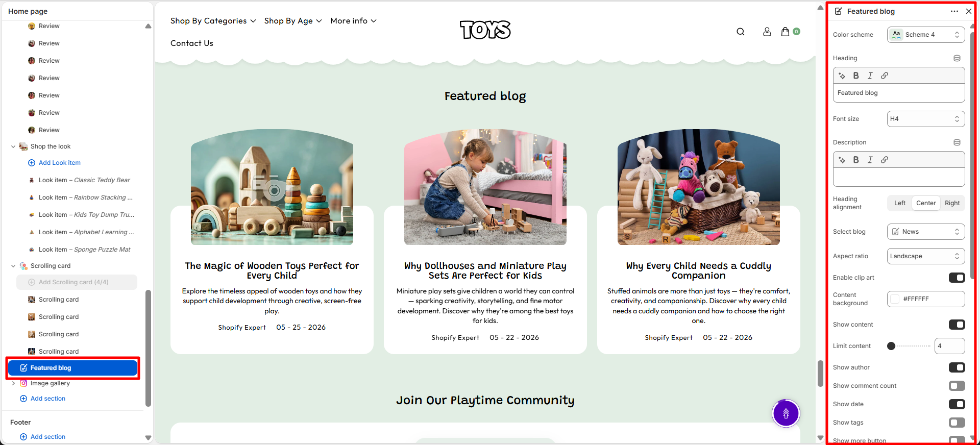Screen dimensions: 980x445
Task: Open the three-dot menu for Featured blog
Action: click(954, 11)
